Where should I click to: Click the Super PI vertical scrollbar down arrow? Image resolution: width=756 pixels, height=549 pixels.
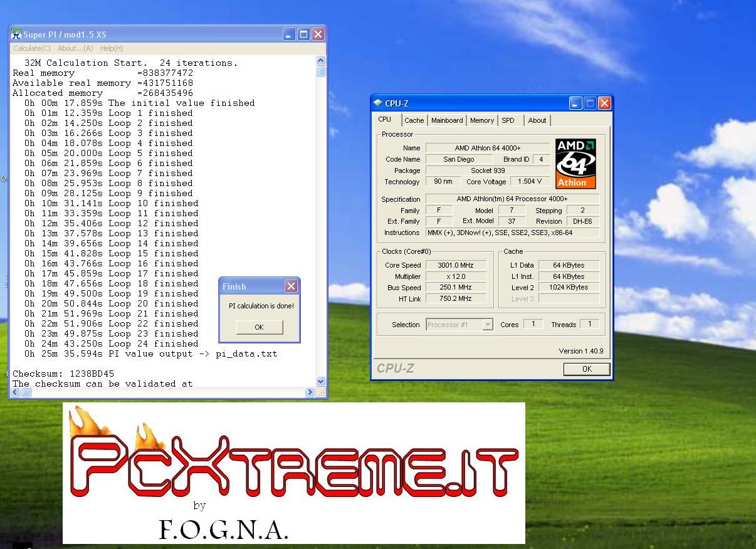321,381
